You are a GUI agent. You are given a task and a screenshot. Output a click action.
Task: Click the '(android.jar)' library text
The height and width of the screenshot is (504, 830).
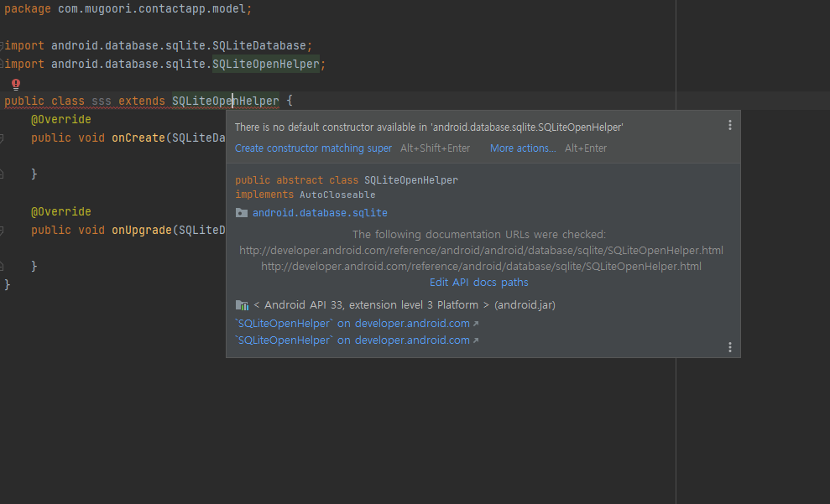[525, 305]
